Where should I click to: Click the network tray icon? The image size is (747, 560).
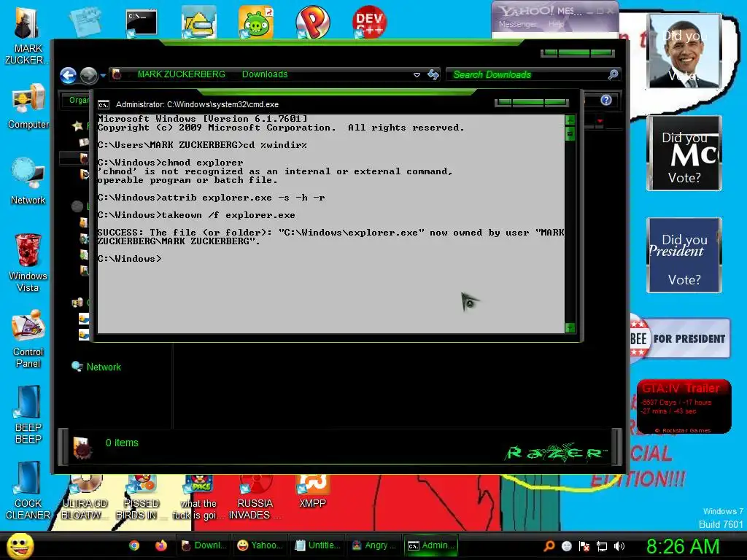click(x=602, y=546)
